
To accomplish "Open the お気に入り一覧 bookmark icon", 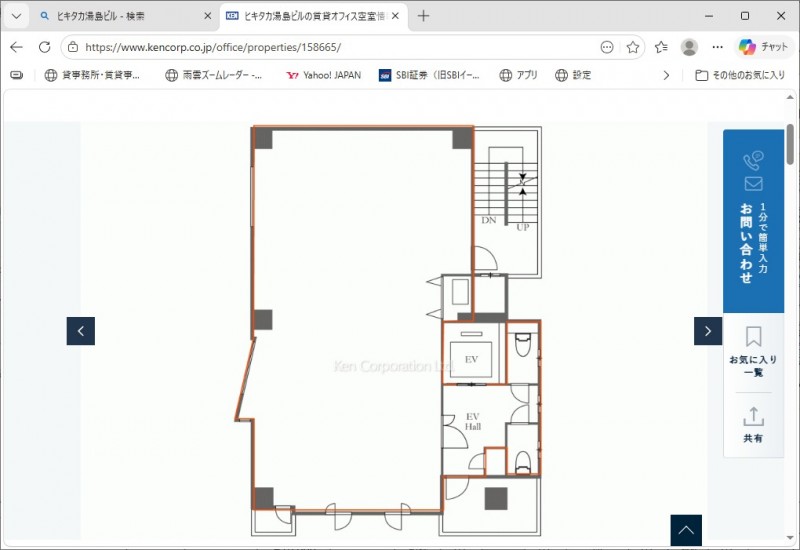I will point(753,352).
